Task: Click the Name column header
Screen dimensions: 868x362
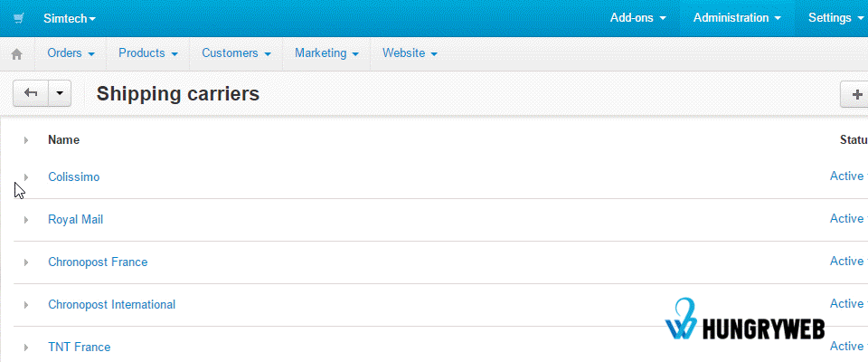Action: (x=63, y=139)
